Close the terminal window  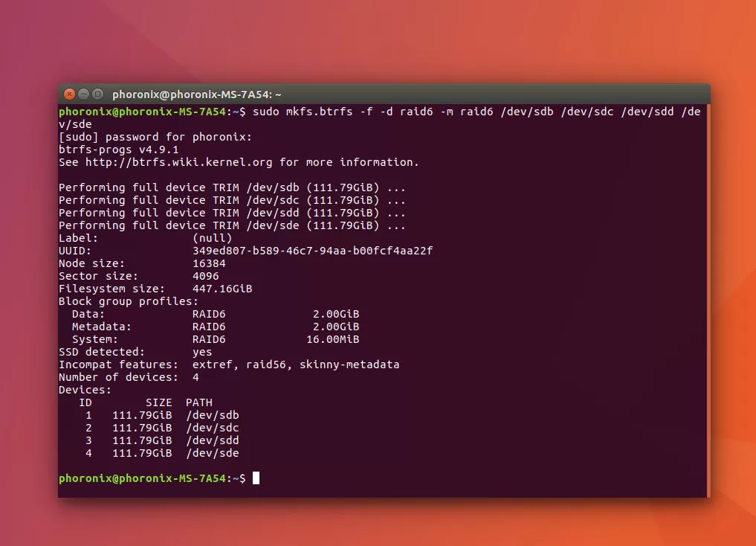(69, 94)
